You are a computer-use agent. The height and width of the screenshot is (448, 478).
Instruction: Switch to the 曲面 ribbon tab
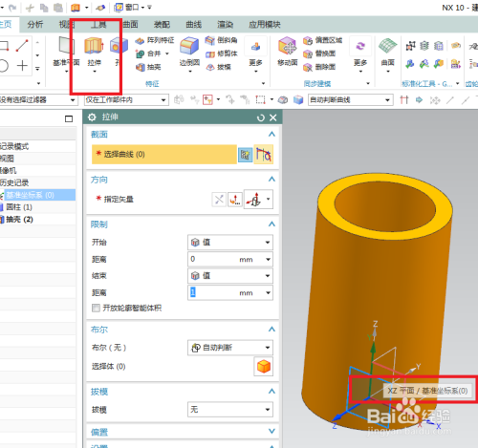(x=130, y=25)
